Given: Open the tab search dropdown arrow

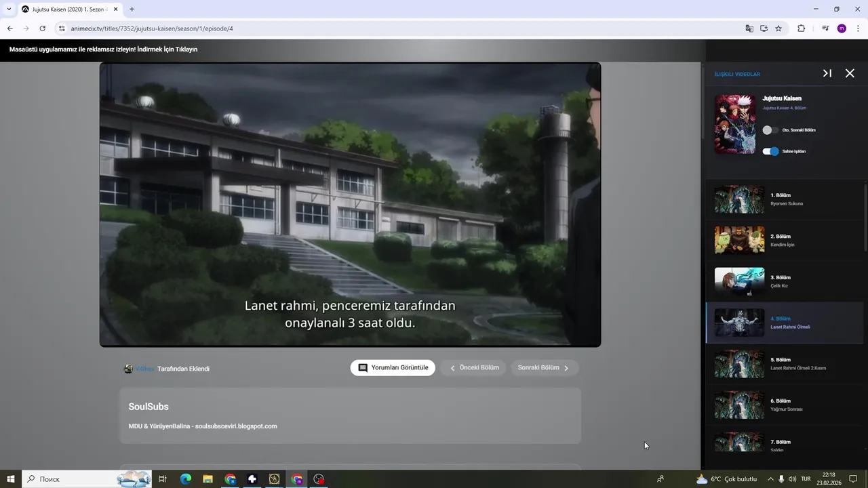Looking at the screenshot, I should (x=9, y=9).
